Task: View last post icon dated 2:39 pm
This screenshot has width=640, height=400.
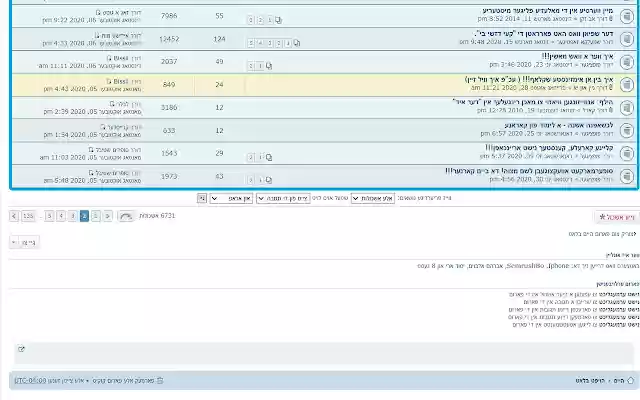Action: pos(112,104)
